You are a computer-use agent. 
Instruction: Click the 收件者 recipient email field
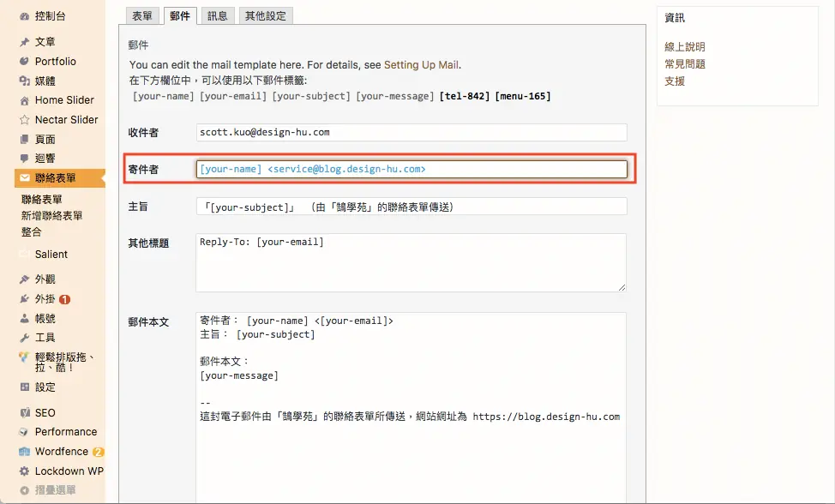pos(411,133)
